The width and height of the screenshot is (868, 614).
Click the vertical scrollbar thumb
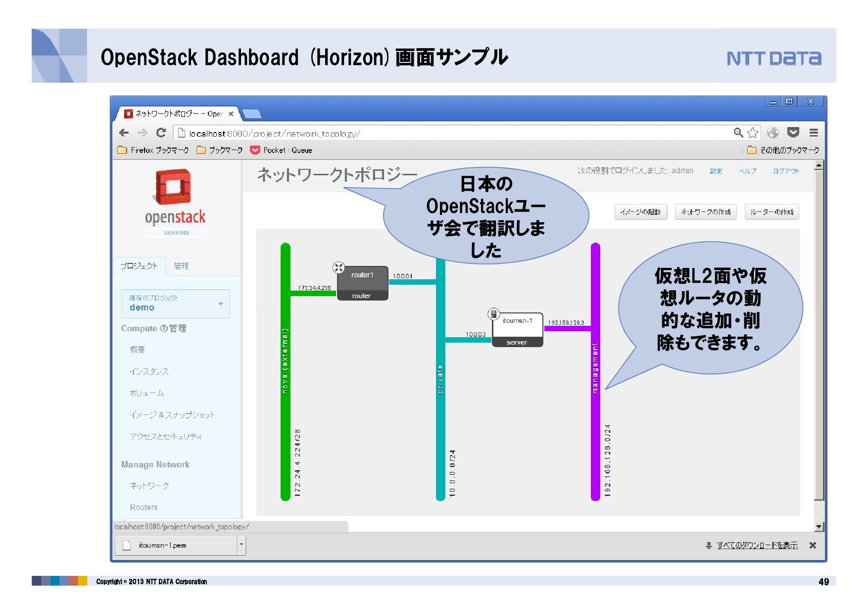click(x=819, y=335)
